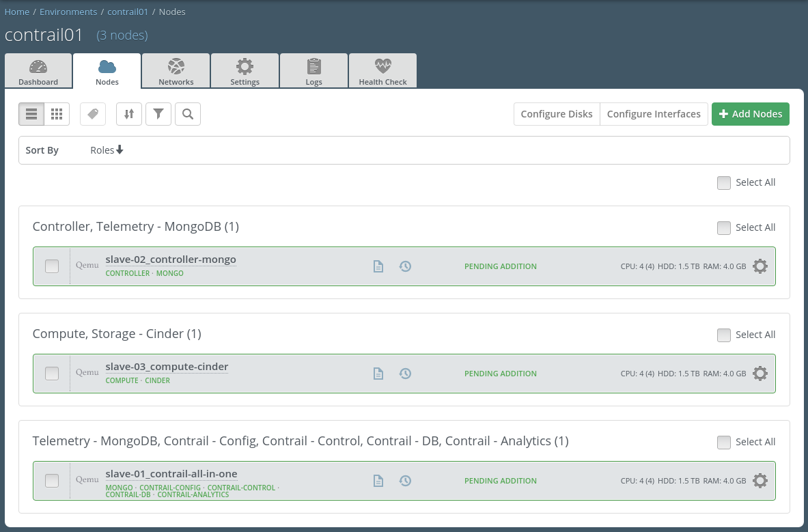Click the Configure Disks button

point(557,114)
